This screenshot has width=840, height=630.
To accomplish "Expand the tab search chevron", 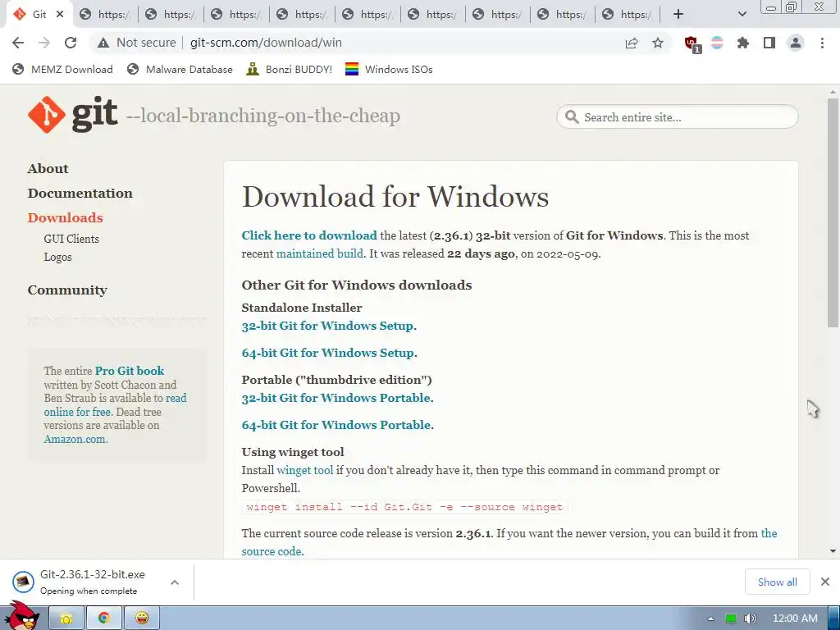I will tap(742, 15).
